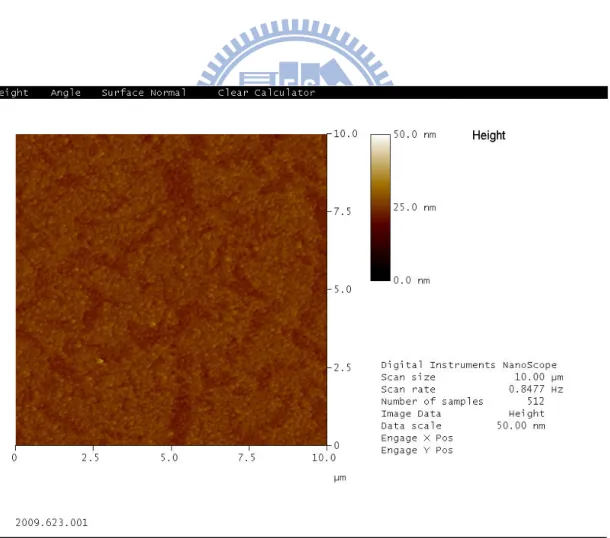
Task: Click the 5.0 Y-axis tick label
Action: click(342, 289)
